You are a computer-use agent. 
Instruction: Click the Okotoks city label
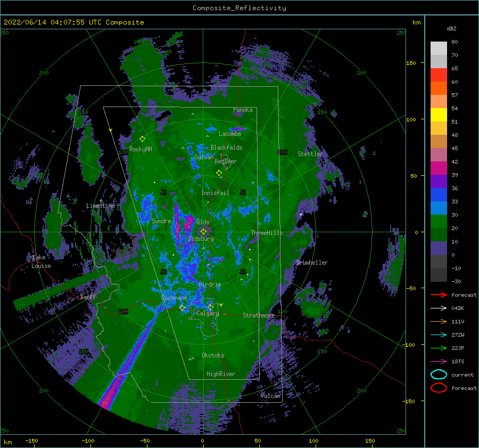tap(213, 355)
